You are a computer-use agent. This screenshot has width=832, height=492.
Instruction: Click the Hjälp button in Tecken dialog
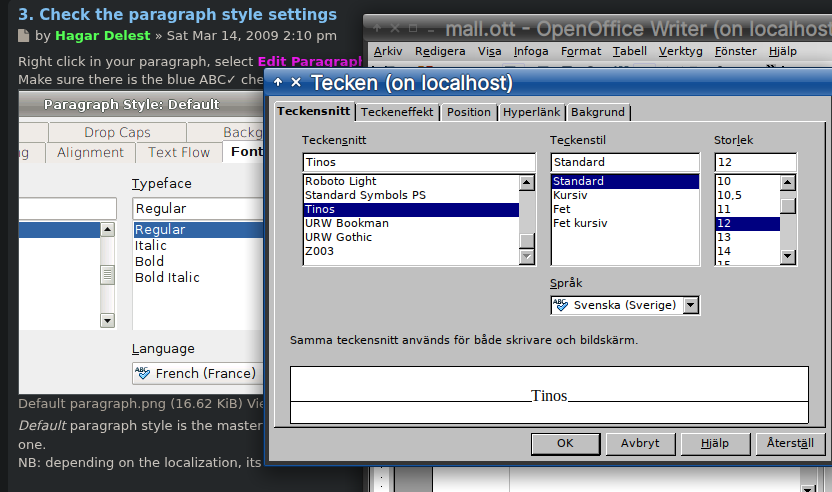[715, 444]
